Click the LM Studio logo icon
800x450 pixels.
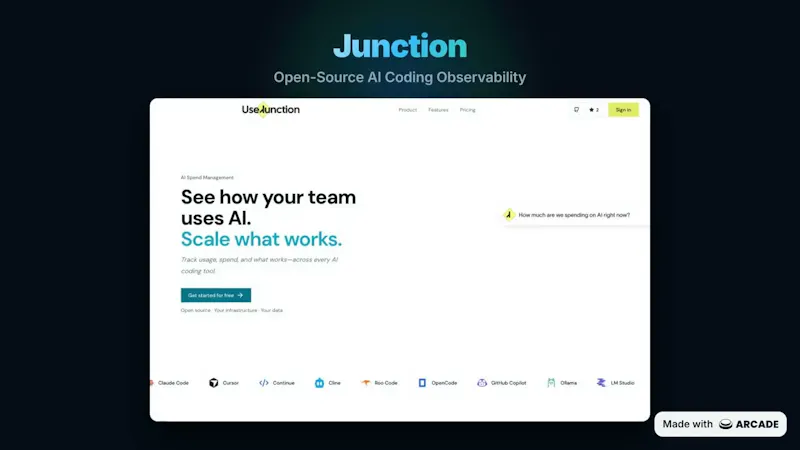tap(601, 383)
